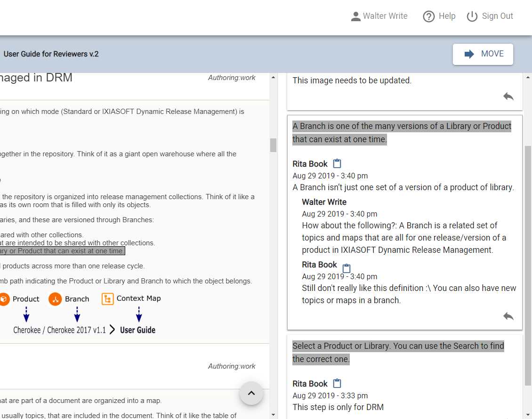Reply to 'This image needs to be updated' comment
This screenshot has height=419, width=532.
point(508,97)
